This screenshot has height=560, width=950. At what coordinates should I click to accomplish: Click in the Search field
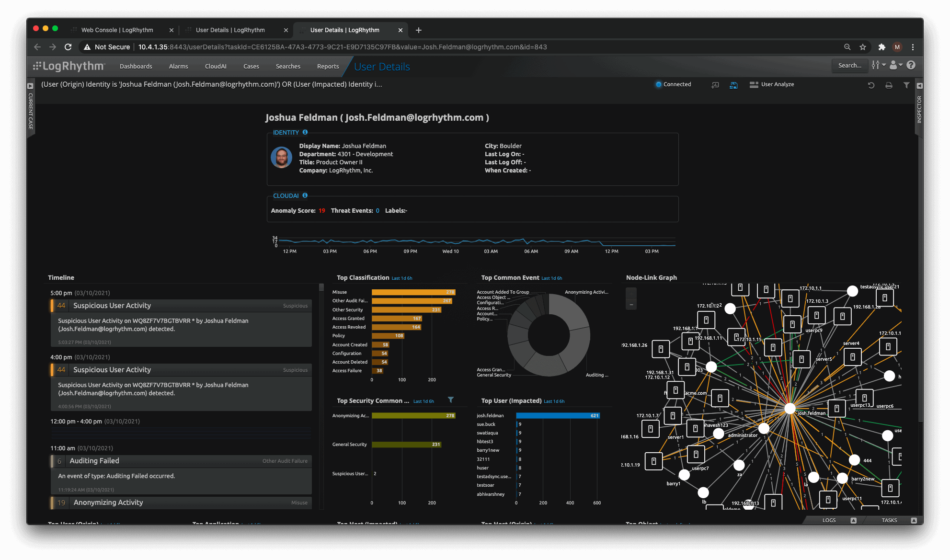(x=849, y=65)
